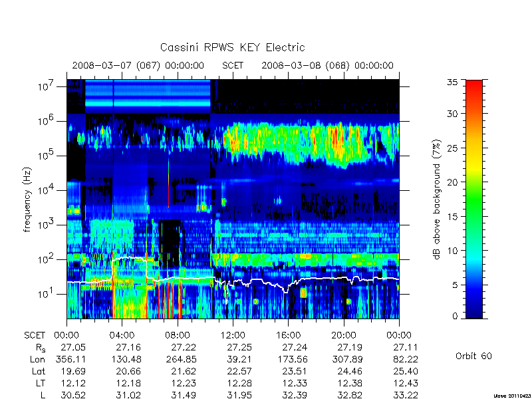The width and height of the screenshot is (532, 399).
Task: Click the L value '33.22'
Action: pos(405,395)
